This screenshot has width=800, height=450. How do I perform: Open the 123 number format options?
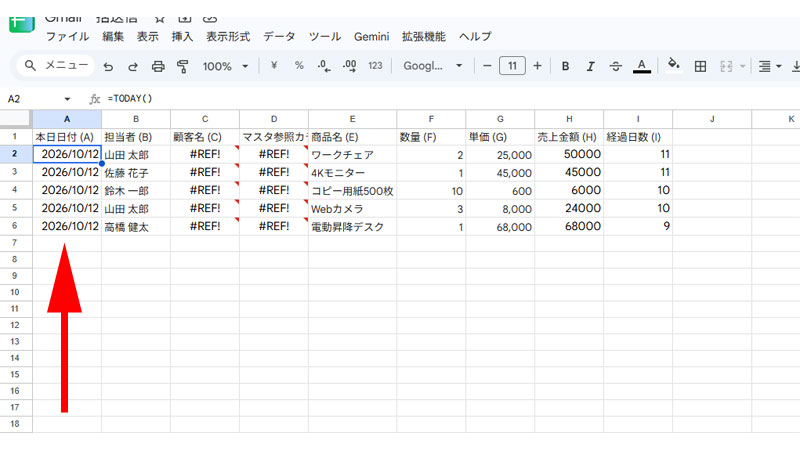(375, 66)
